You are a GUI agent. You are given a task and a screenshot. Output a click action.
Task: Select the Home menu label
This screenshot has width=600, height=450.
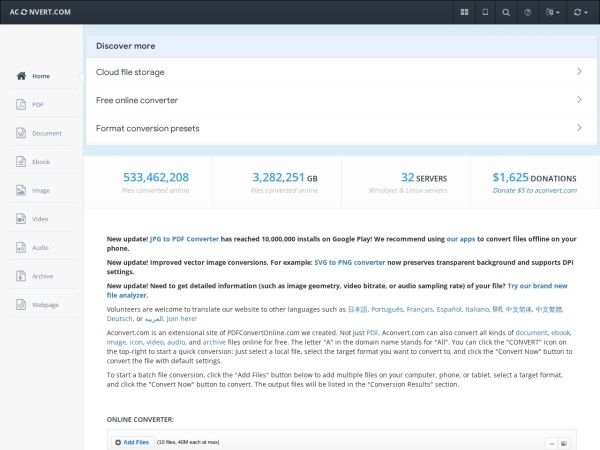tap(41, 76)
